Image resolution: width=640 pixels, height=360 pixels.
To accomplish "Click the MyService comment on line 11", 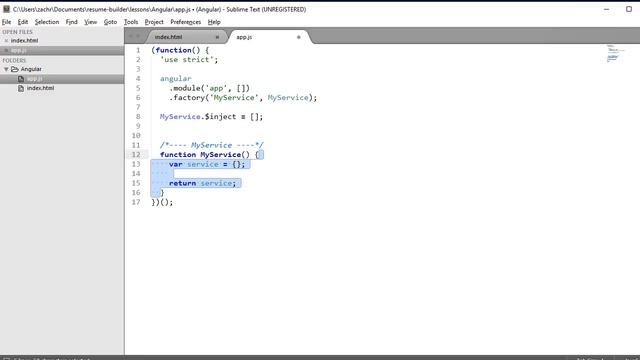I will pos(211,145).
